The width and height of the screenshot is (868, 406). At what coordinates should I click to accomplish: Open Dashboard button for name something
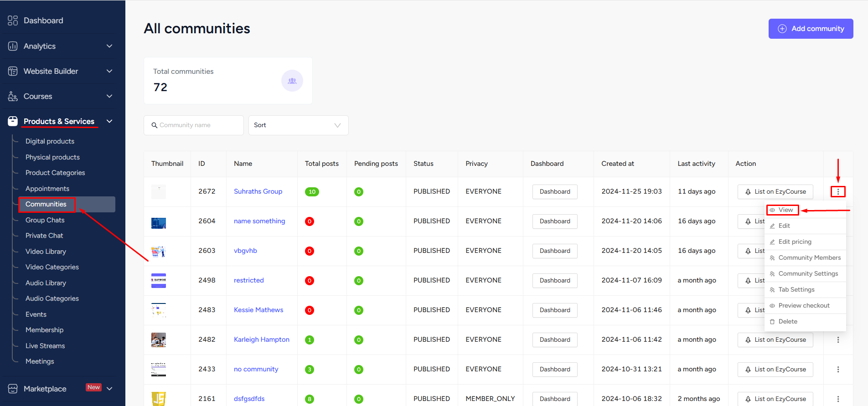click(555, 221)
